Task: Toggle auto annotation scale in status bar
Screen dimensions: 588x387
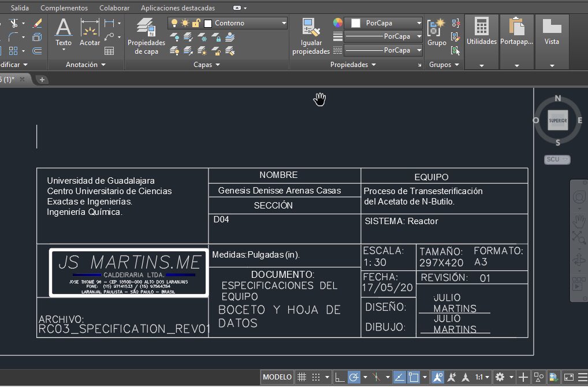Action: point(452,377)
